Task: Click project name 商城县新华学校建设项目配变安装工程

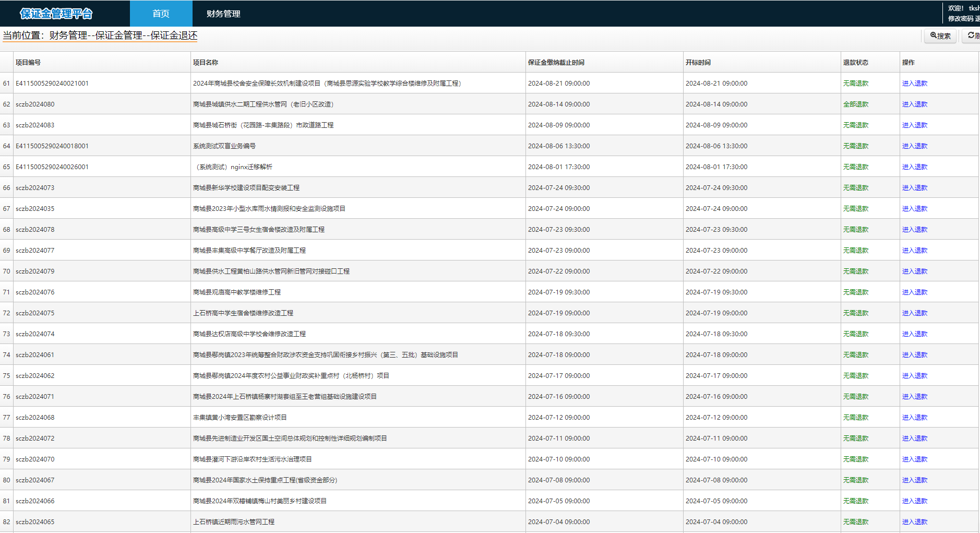Action: pyautogui.click(x=246, y=188)
